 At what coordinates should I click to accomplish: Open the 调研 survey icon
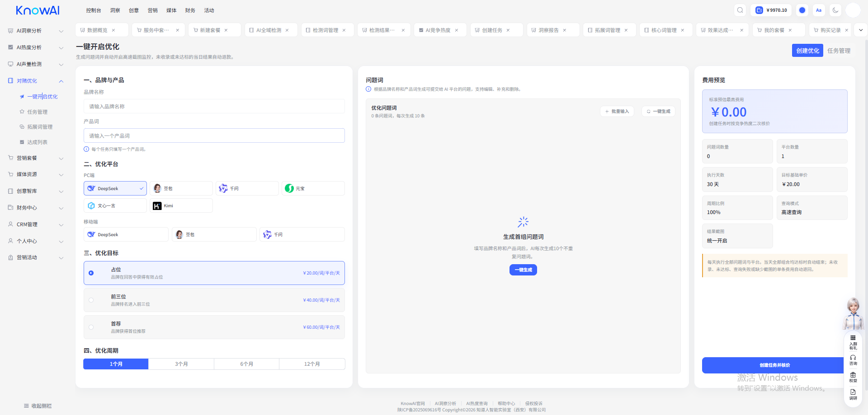[853, 395]
